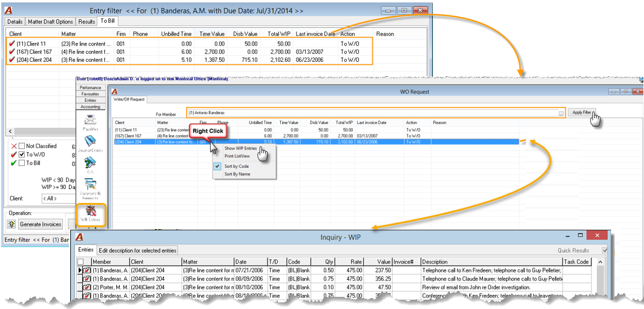Click the green checkmark icon beside To Bill
The image size is (644, 309).
point(13,163)
